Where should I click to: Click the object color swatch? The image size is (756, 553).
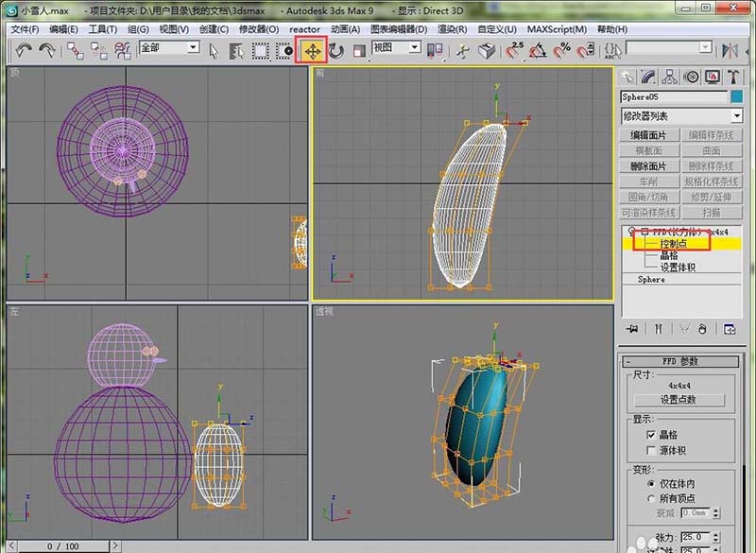click(x=736, y=97)
